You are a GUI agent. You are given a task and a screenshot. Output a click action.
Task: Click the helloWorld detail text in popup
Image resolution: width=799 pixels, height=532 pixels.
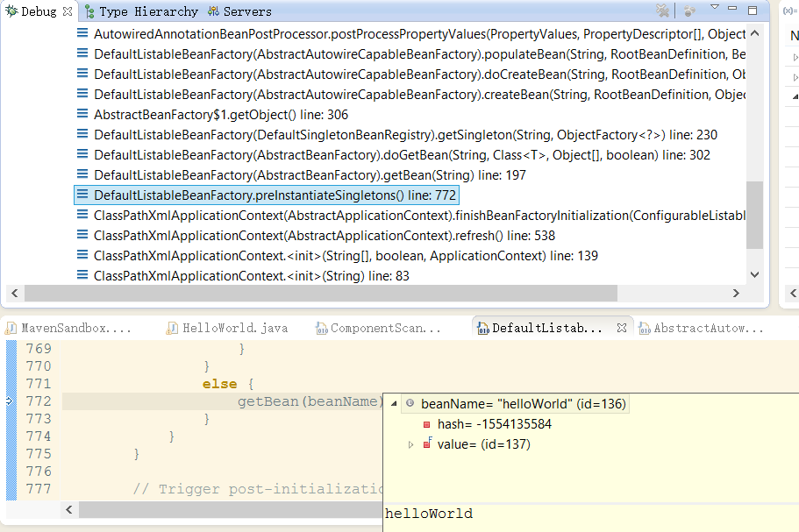point(429,514)
